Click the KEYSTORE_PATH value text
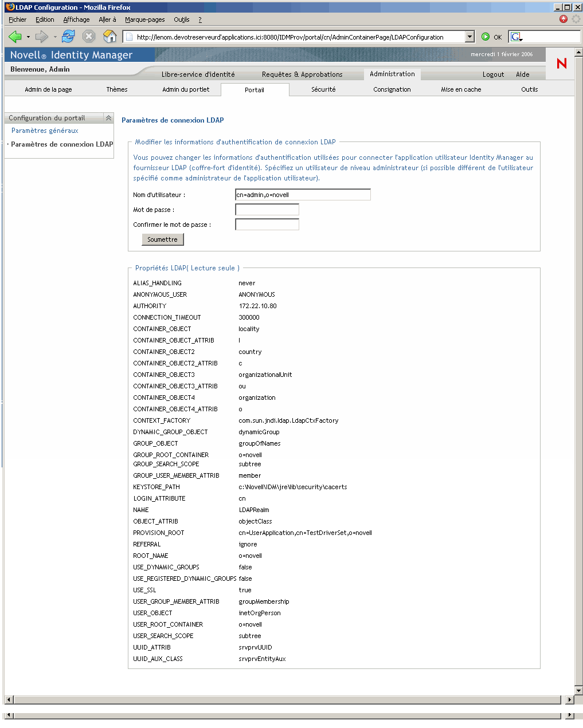583x728 pixels. [293, 487]
